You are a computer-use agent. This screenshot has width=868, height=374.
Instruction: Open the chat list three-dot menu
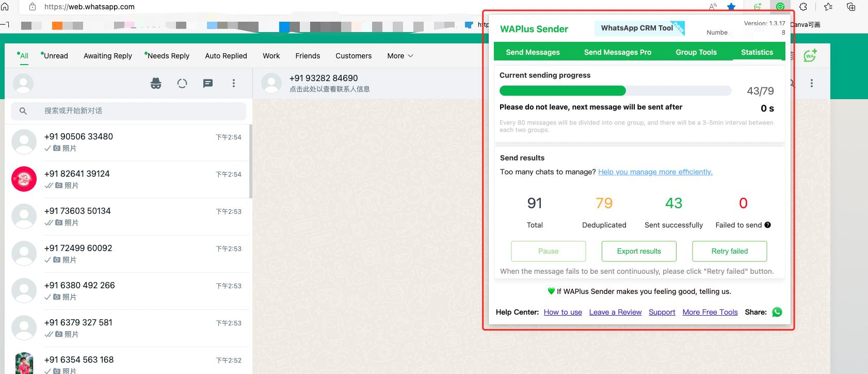(x=234, y=83)
